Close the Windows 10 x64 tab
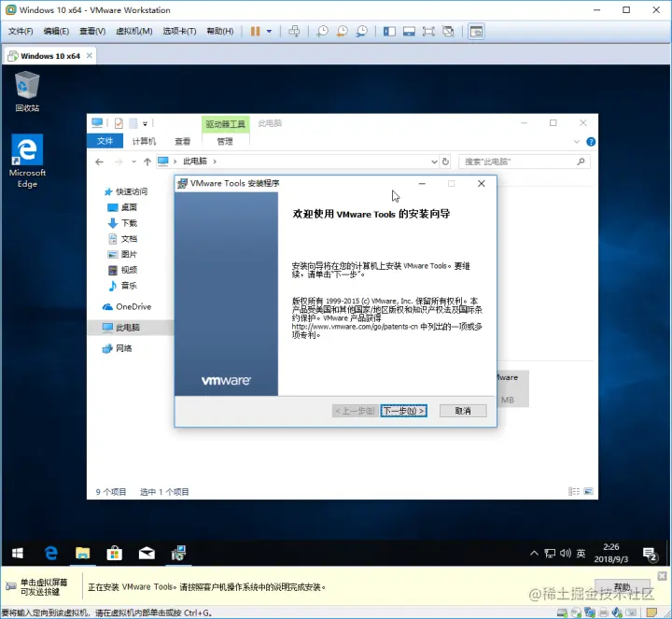Image resolution: width=672 pixels, height=619 pixels. pyautogui.click(x=90, y=56)
